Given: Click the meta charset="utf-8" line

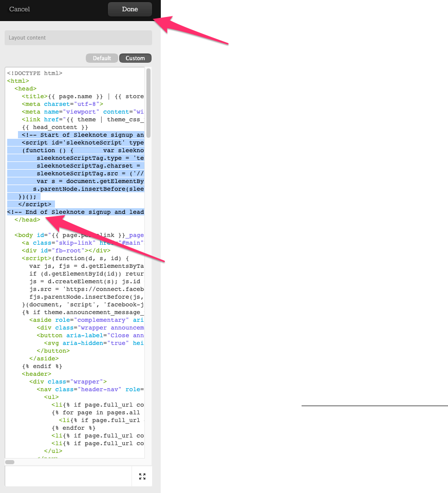Looking at the screenshot, I should pyautogui.click(x=62, y=104).
